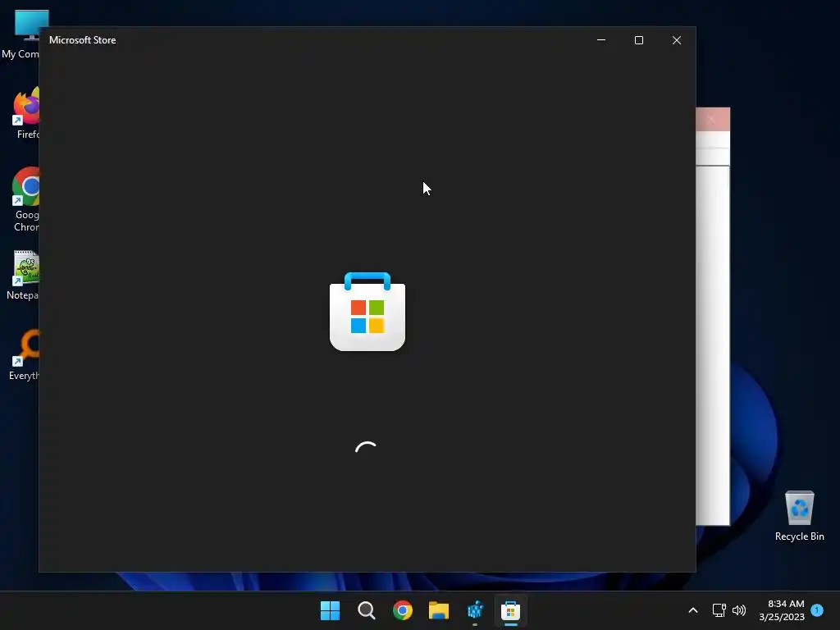Select the Google Chrome desktop shortcut
The width and height of the screenshot is (840, 630).
[x=25, y=199]
